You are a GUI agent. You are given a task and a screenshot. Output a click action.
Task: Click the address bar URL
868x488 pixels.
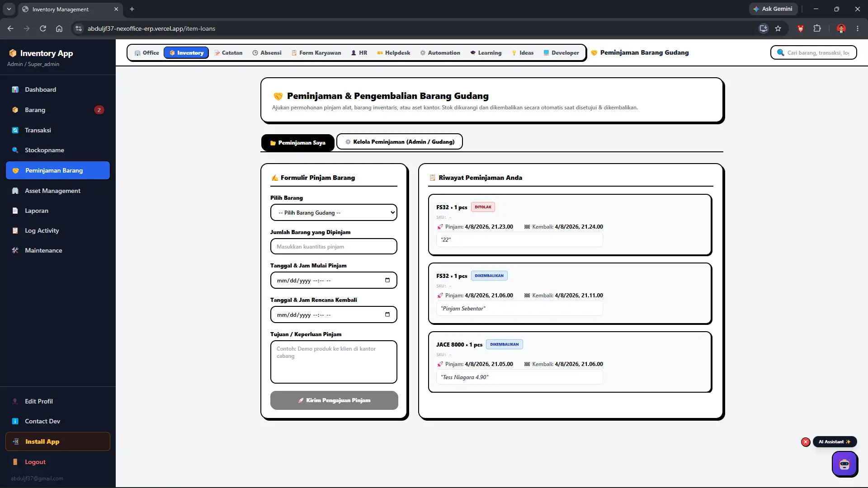pos(151,28)
